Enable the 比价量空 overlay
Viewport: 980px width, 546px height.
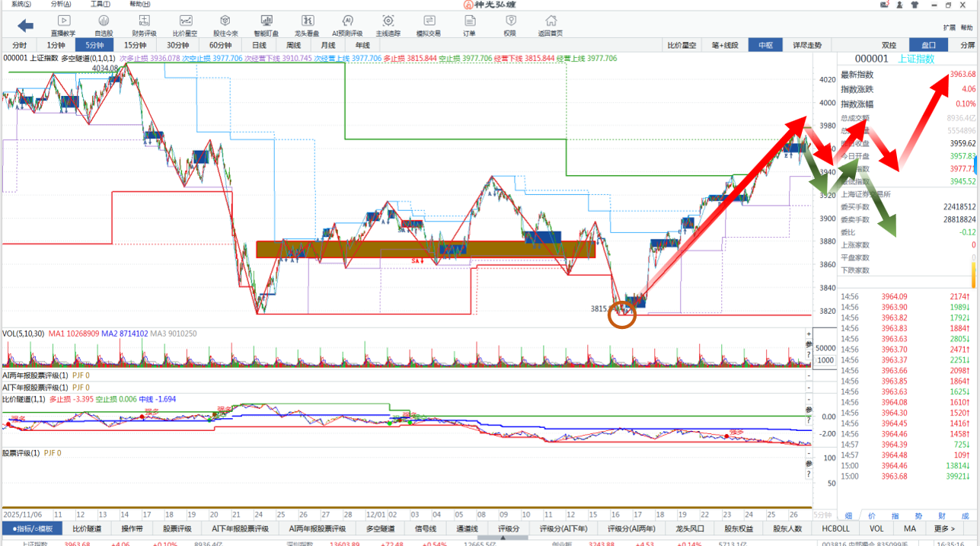pos(682,45)
